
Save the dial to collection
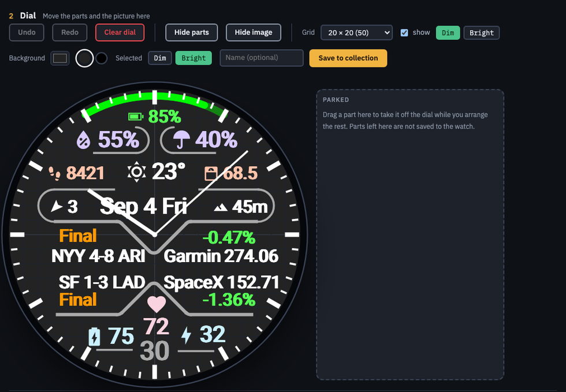click(348, 58)
